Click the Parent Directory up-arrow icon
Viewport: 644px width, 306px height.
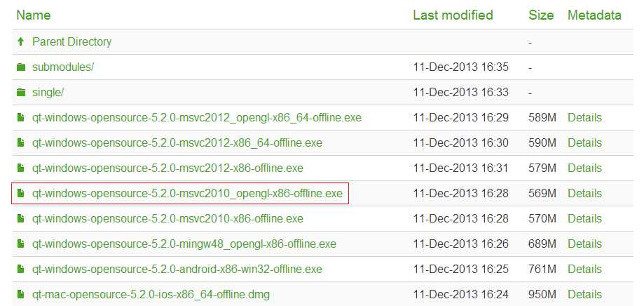tap(21, 41)
